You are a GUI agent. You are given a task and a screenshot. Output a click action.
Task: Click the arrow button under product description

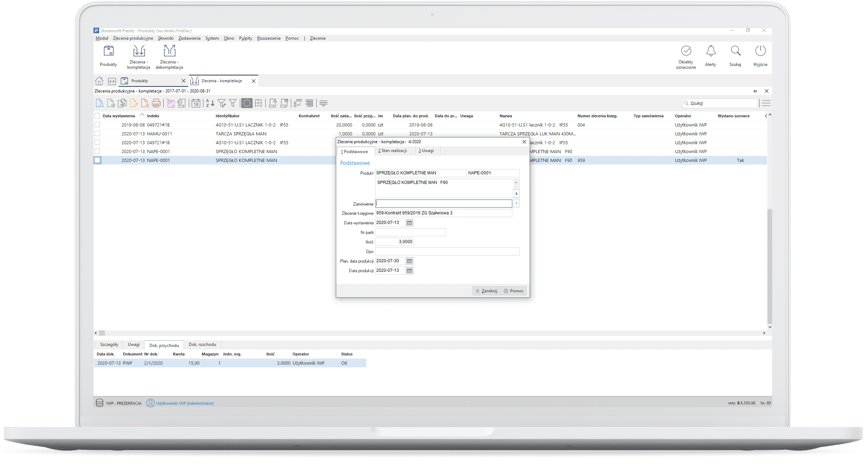tap(517, 194)
